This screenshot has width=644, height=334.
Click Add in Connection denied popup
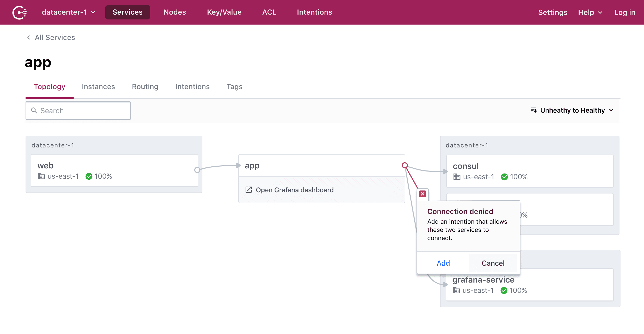tap(443, 263)
